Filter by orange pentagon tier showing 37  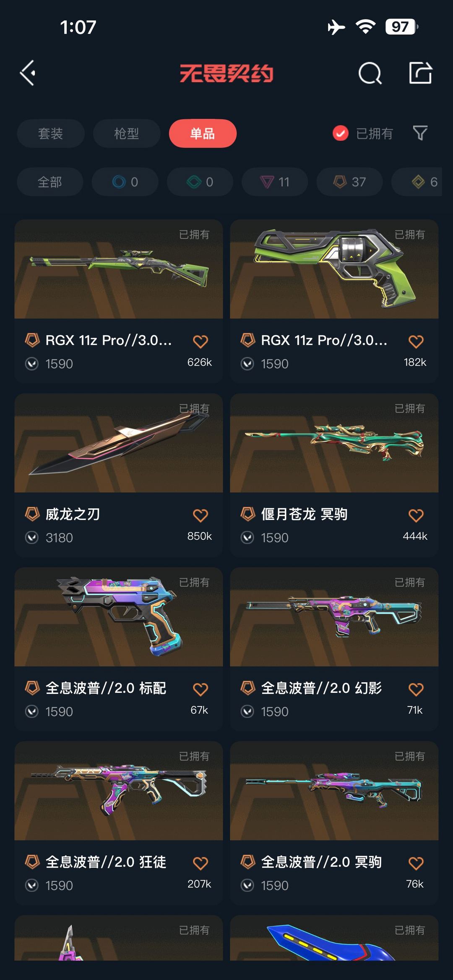pyautogui.click(x=349, y=182)
